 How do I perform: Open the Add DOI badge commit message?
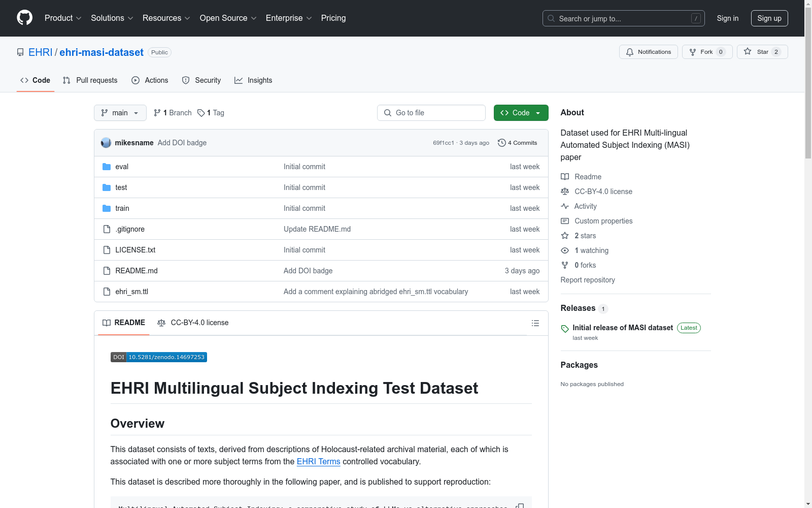182,143
